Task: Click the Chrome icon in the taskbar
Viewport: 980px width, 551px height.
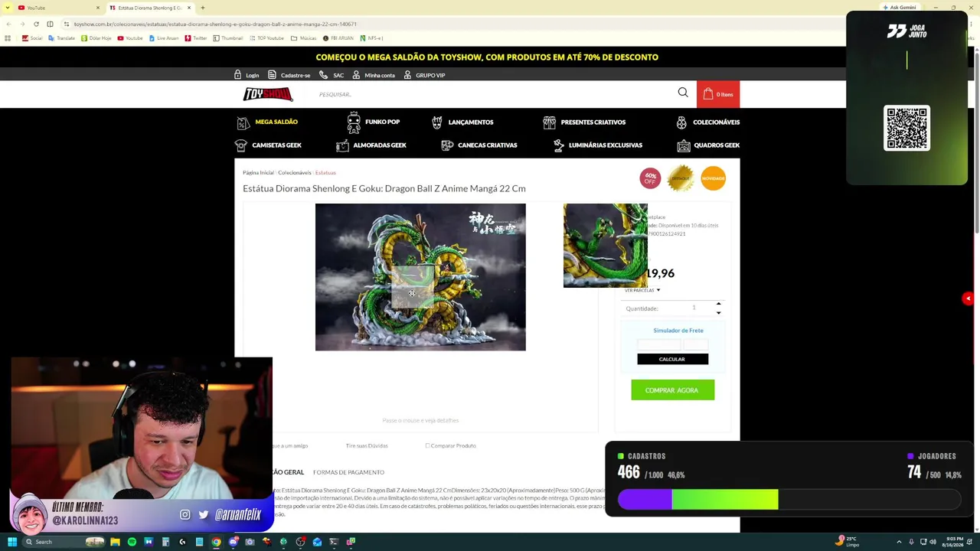Action: [x=216, y=542]
